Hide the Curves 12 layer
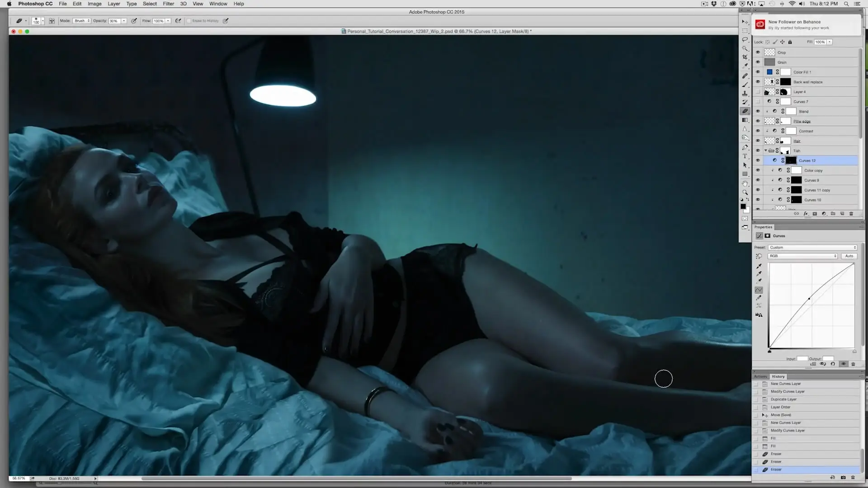Viewport: 868px width, 488px height. click(x=758, y=160)
